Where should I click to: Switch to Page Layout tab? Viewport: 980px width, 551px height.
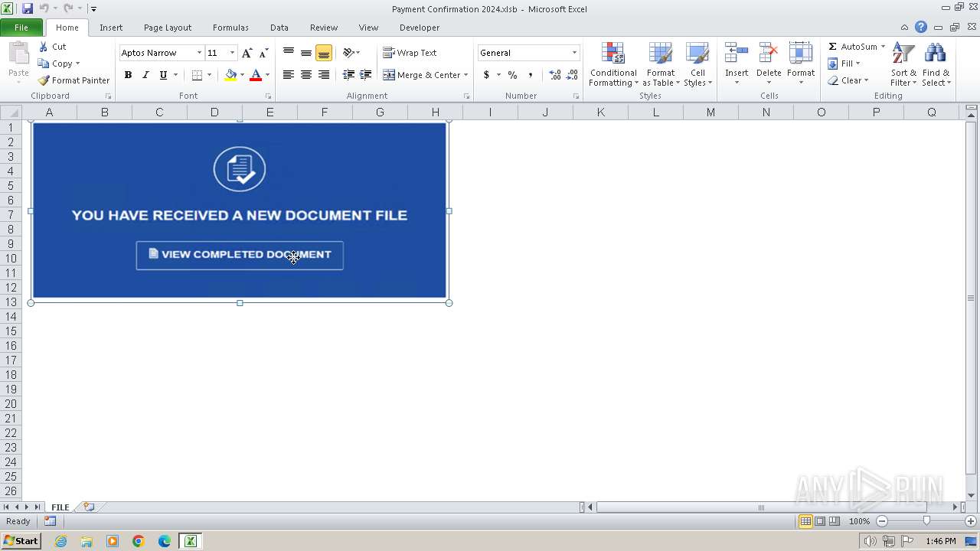[168, 28]
